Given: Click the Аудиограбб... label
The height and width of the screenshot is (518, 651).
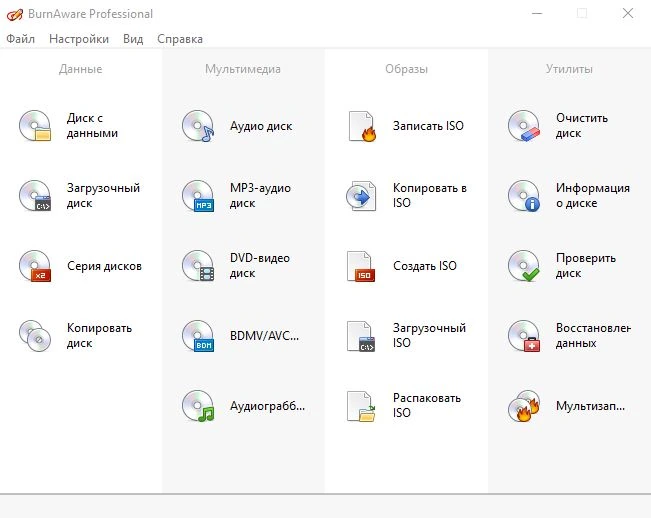Looking at the screenshot, I should [x=267, y=406].
